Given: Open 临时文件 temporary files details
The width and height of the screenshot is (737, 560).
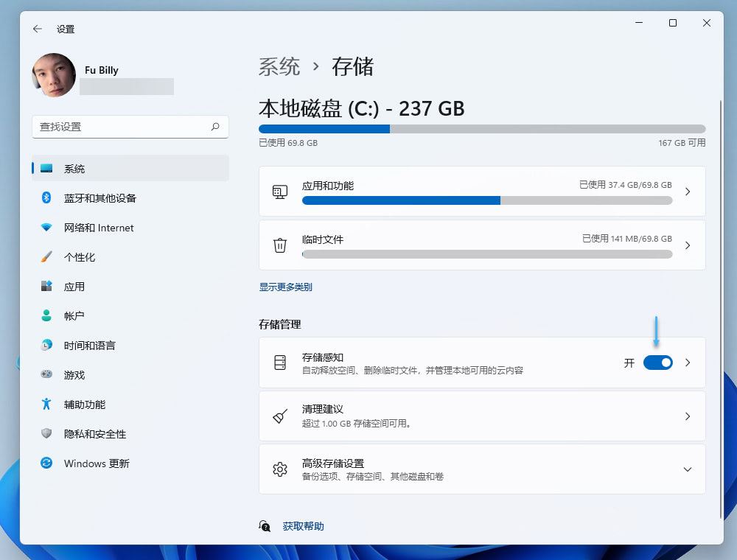Looking at the screenshot, I should [688, 245].
